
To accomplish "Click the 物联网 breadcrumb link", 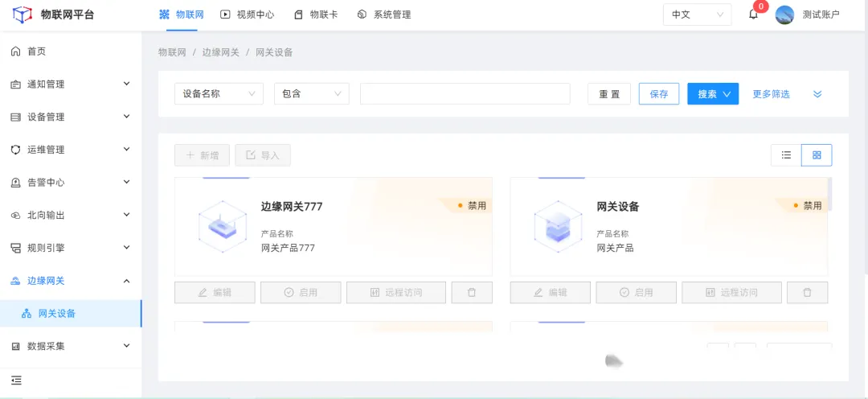I will click(172, 52).
